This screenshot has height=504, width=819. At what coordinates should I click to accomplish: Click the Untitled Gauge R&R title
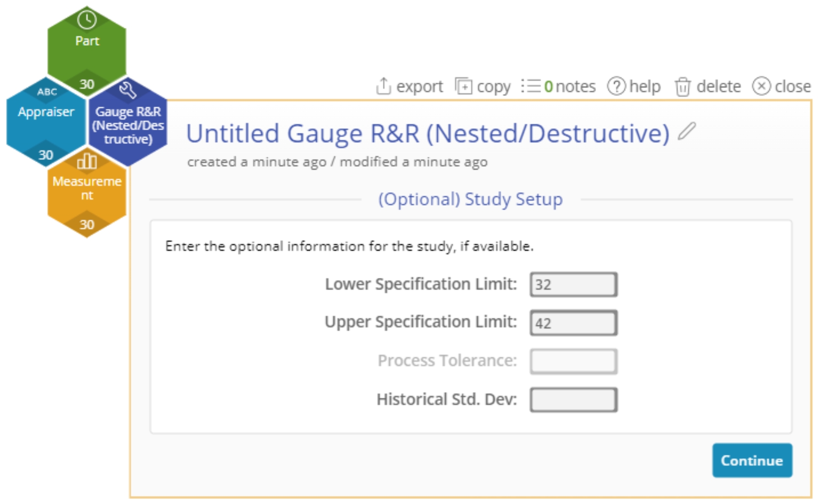[428, 133]
